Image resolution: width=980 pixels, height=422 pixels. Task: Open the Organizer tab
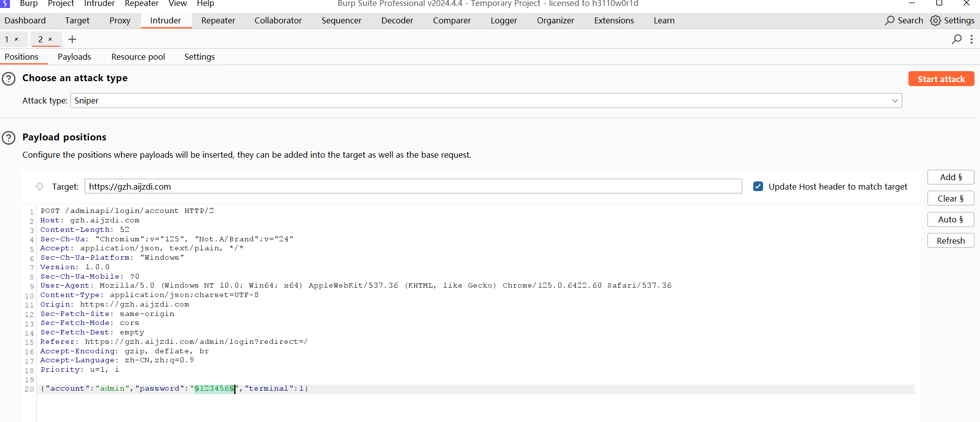tap(555, 20)
